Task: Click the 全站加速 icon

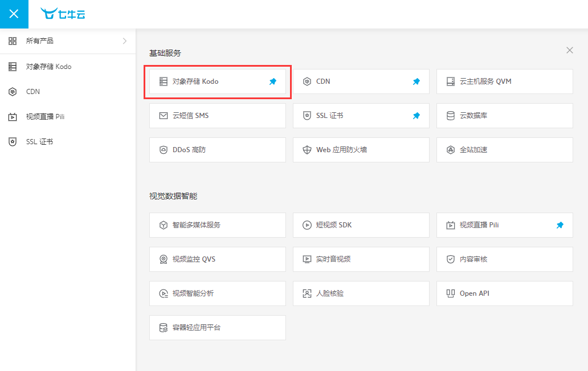Action: [451, 150]
